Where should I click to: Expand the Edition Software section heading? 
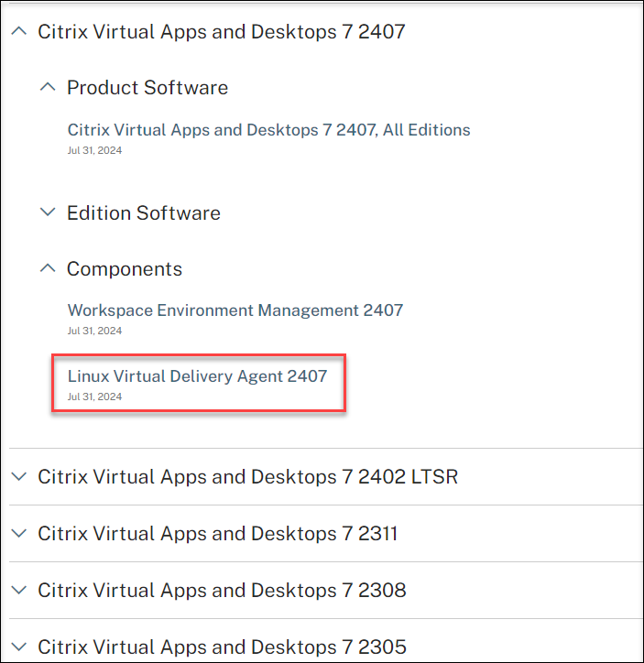tap(144, 212)
